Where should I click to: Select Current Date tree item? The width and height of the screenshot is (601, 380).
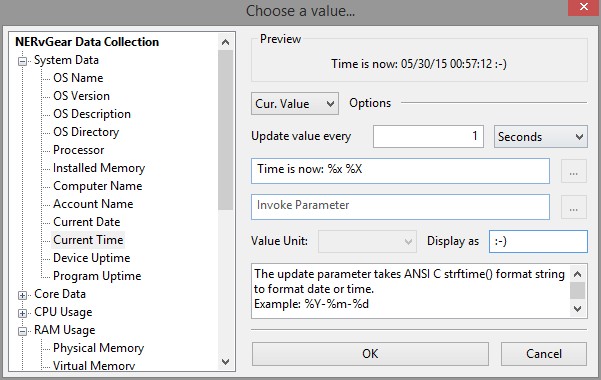(x=87, y=222)
